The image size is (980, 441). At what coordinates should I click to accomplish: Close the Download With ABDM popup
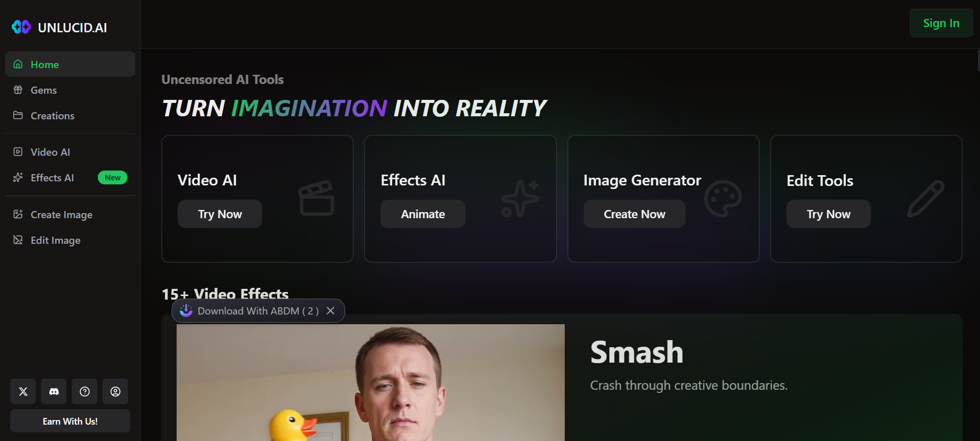click(331, 311)
